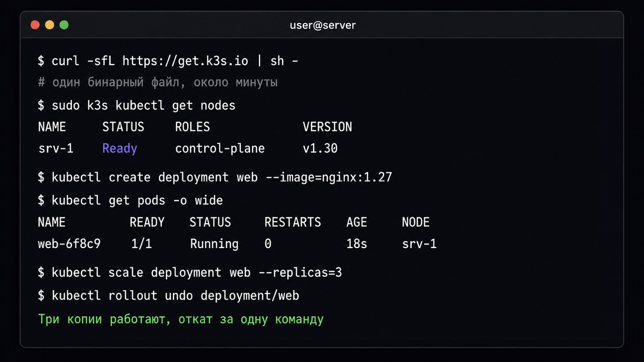
Task: Click the control-plane role value
Action: point(220,148)
